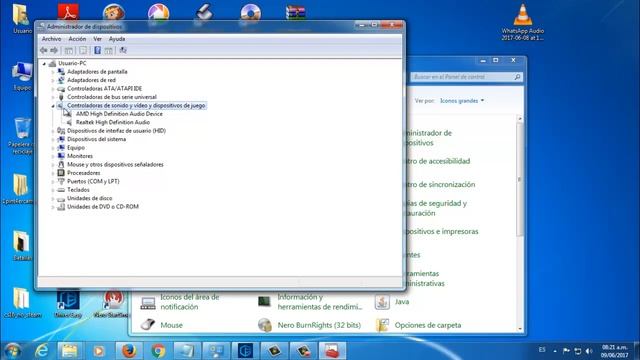Click the Action Center flag icon
640x360 pixels.
click(566, 351)
